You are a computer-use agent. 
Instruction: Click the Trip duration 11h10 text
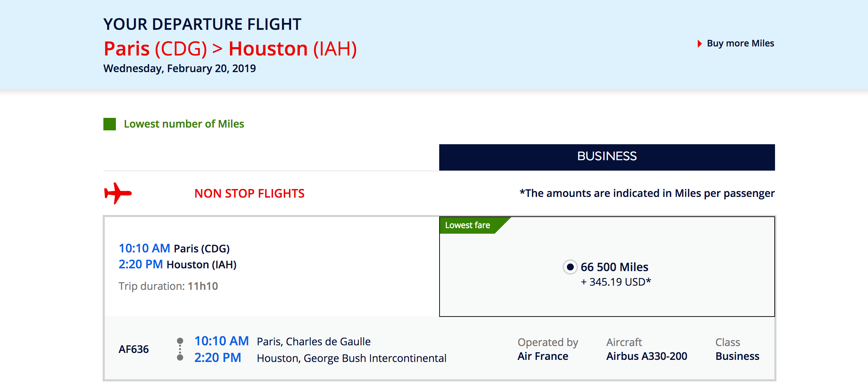pos(168,286)
